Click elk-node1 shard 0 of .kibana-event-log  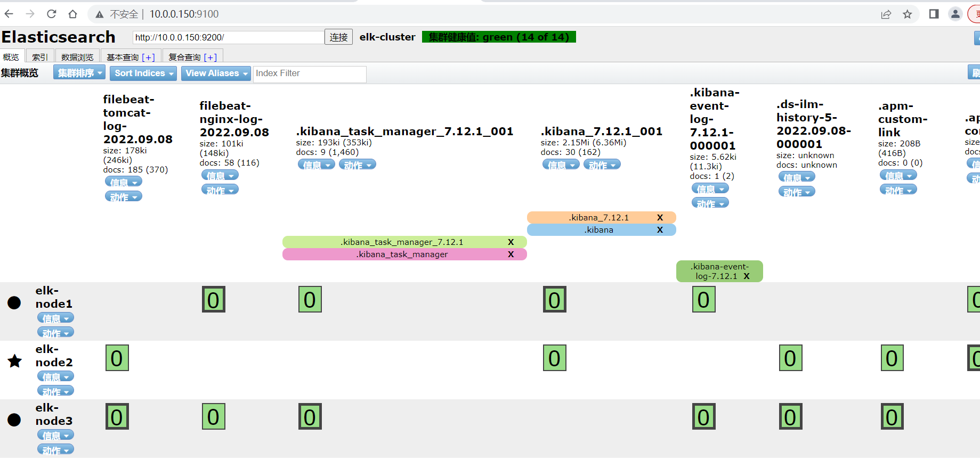704,300
